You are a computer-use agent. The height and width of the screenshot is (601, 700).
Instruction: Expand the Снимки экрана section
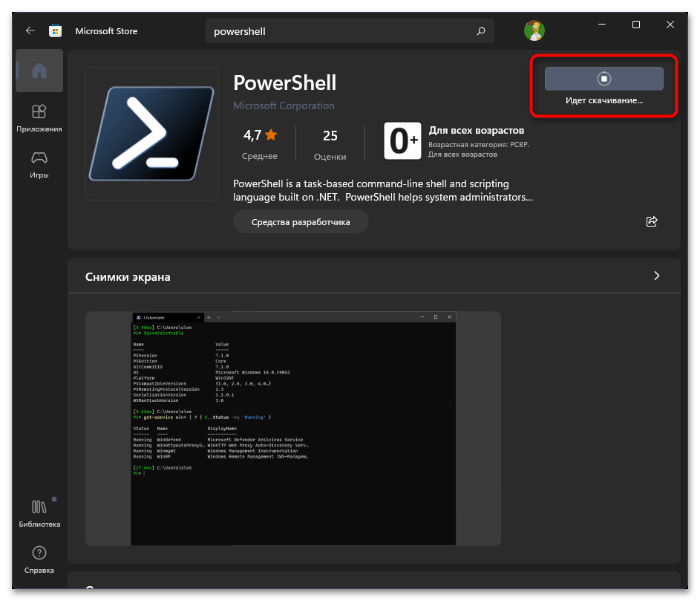click(x=656, y=276)
